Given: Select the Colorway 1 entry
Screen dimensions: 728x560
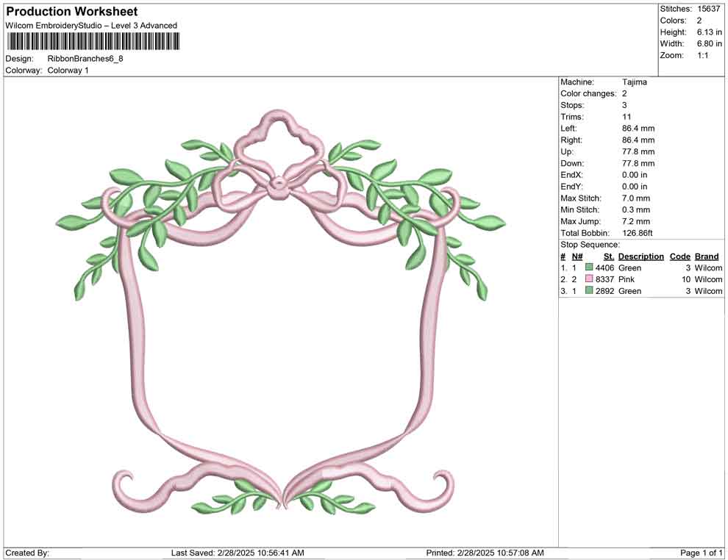Looking at the screenshot, I should tap(68, 71).
